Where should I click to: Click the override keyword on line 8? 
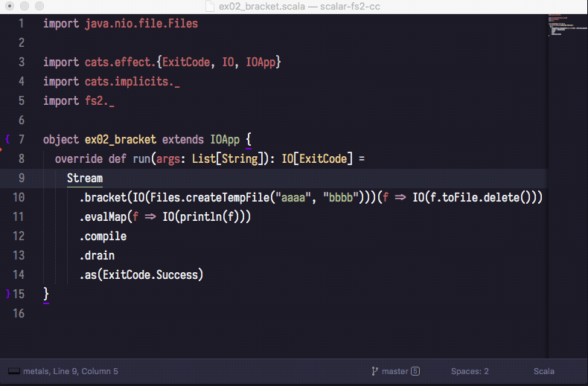coord(79,159)
